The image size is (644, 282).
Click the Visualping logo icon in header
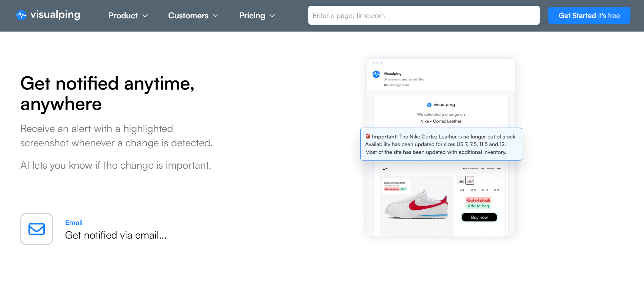click(x=21, y=15)
